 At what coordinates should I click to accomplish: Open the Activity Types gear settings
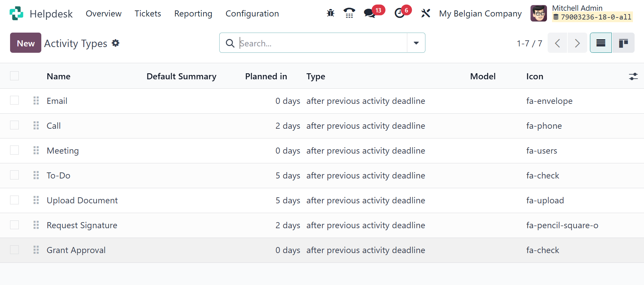pos(116,43)
